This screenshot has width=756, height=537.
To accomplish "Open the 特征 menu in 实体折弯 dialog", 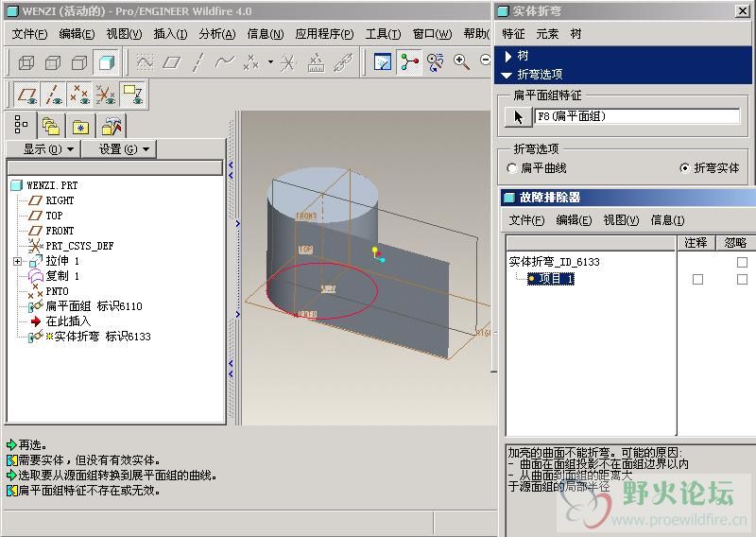I will click(x=513, y=34).
